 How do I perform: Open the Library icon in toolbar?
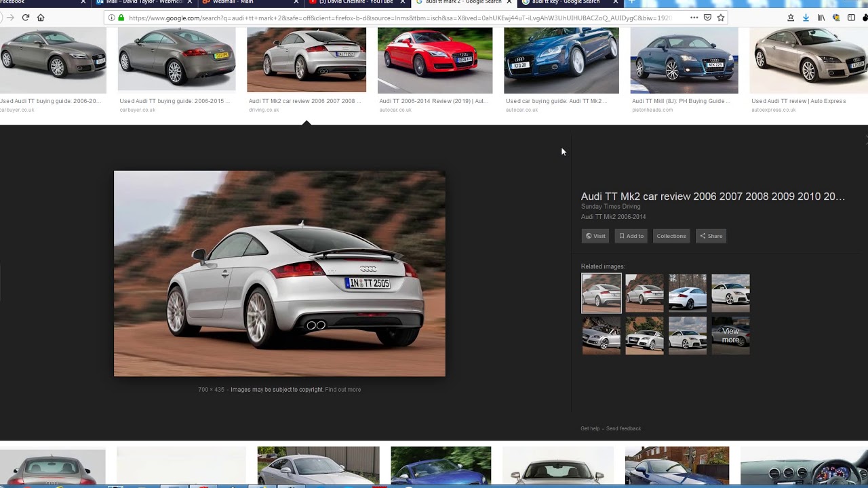tap(821, 18)
